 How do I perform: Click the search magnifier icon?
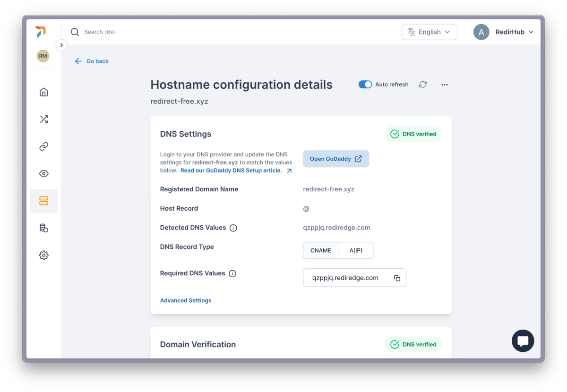click(x=75, y=32)
